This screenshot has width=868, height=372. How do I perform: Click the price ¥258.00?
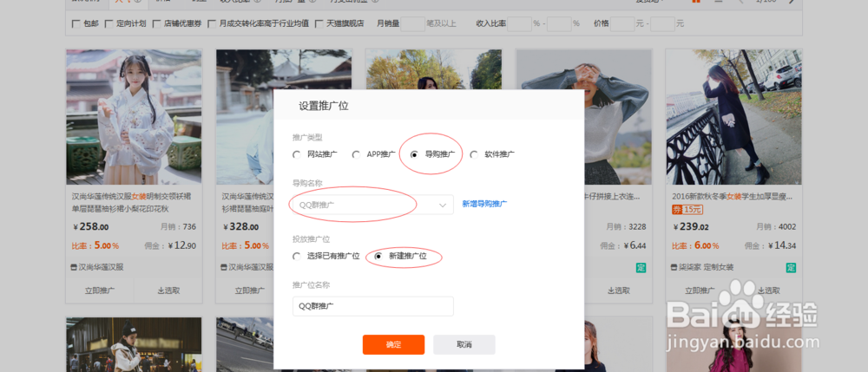pos(91,226)
